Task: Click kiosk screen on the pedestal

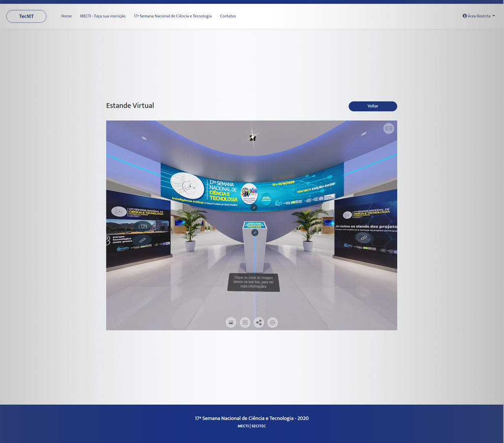Action: point(255,224)
